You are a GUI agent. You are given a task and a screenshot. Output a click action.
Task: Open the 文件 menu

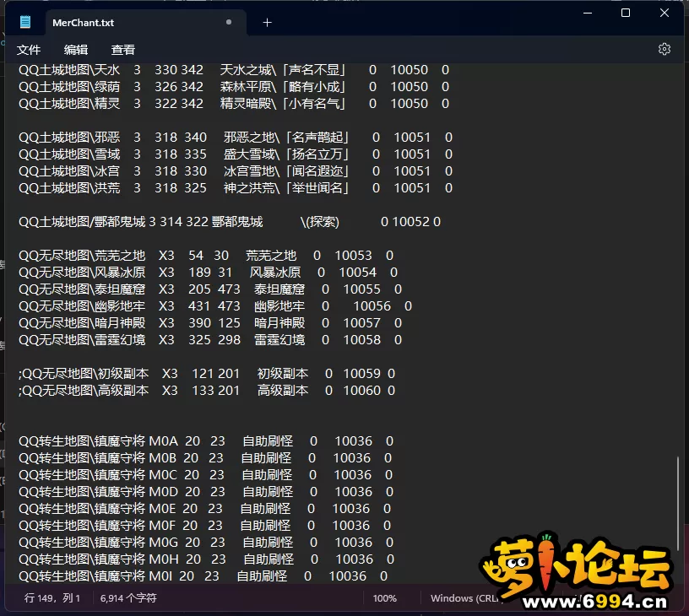point(29,50)
